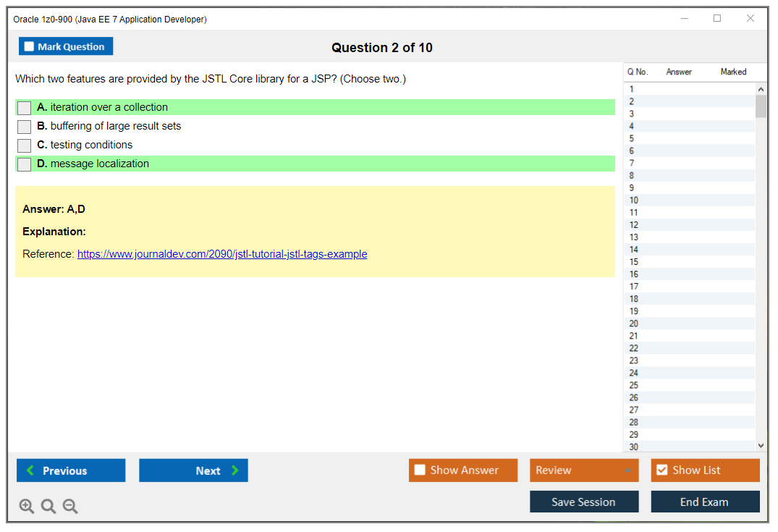Click the zoom out magnifier icon
This screenshot has height=532, width=778.
pyautogui.click(x=69, y=506)
